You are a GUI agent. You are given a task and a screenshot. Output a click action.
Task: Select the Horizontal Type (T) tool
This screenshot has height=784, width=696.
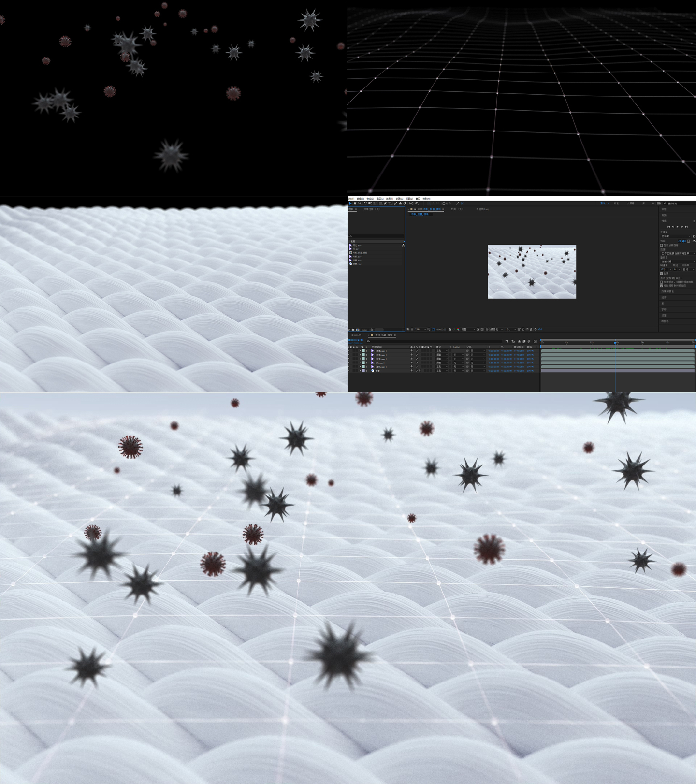coord(390,203)
